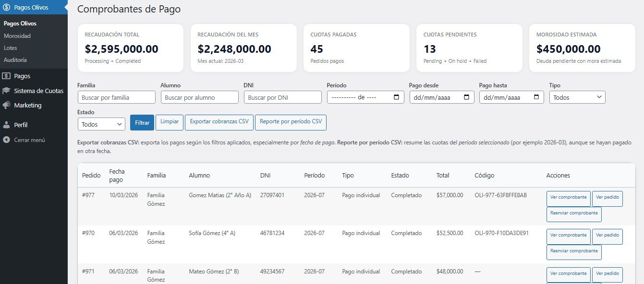The height and width of the screenshot is (284, 644).
Task: Click the Filtrar button
Action: click(142, 123)
